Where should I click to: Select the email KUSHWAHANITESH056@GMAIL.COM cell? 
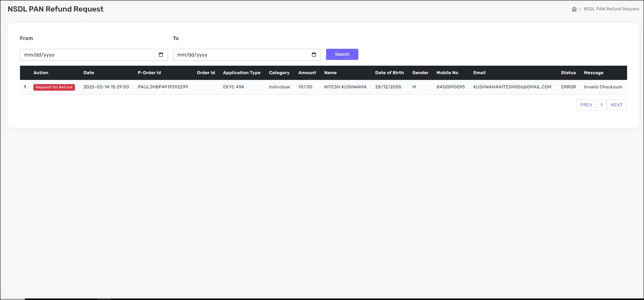512,87
